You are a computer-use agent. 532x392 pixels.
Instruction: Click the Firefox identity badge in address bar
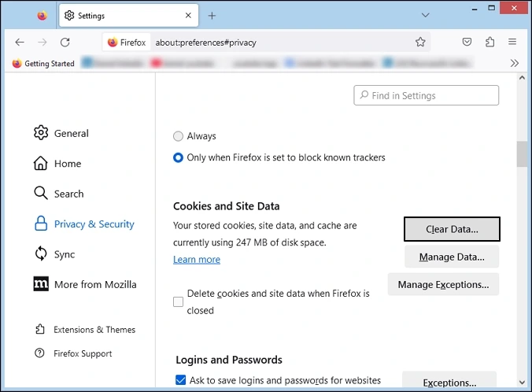127,43
